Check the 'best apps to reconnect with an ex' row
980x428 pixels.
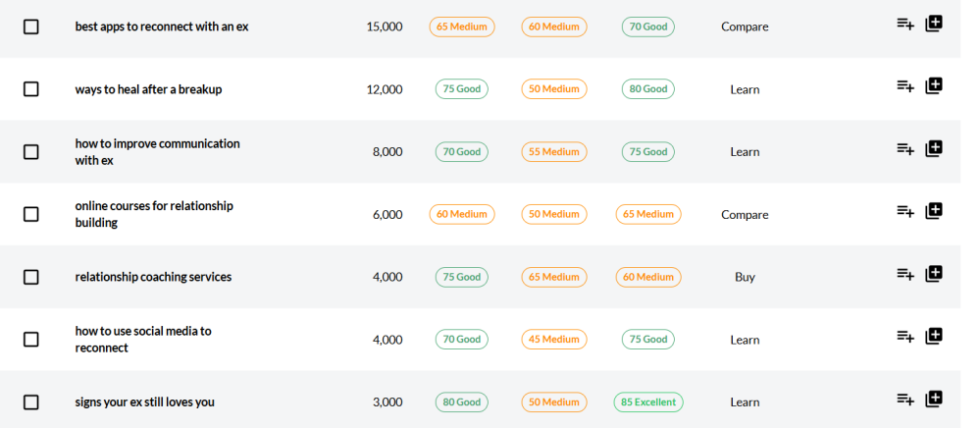pos(31,27)
